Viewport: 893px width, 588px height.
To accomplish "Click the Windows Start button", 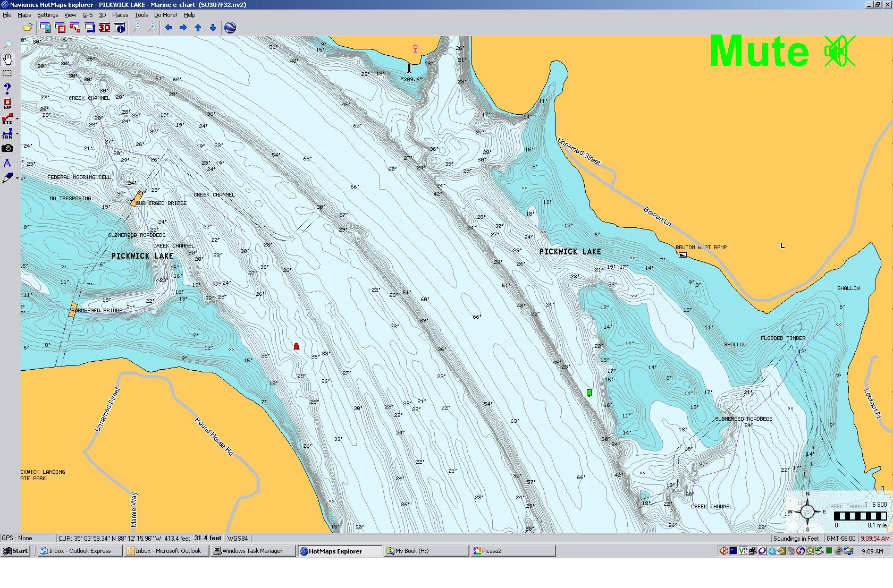I will click(15, 551).
